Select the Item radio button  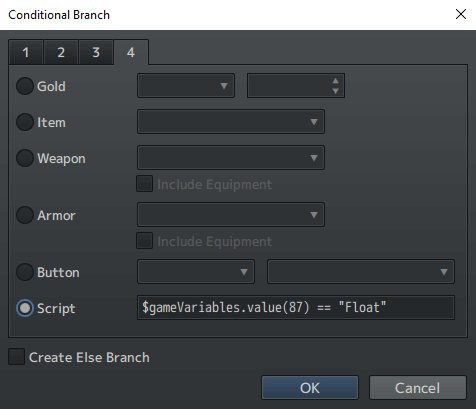coord(25,122)
